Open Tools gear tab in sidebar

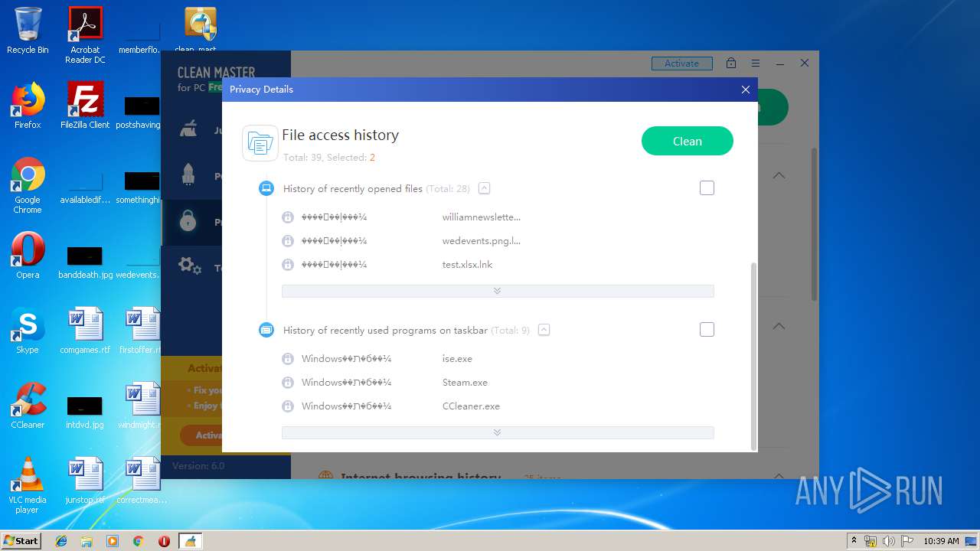[x=191, y=267]
